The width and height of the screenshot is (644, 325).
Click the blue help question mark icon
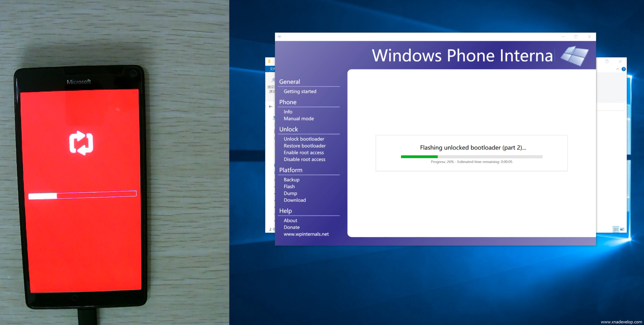pyautogui.click(x=623, y=69)
